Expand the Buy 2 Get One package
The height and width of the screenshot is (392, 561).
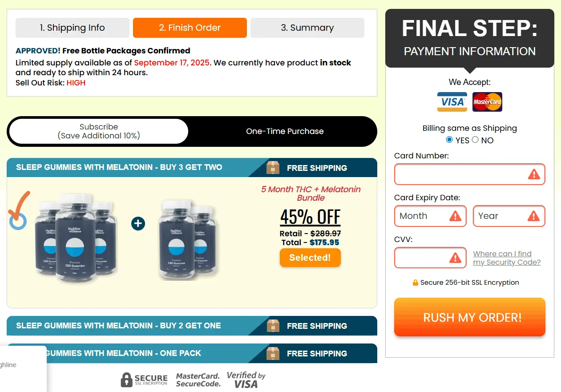[x=192, y=326]
